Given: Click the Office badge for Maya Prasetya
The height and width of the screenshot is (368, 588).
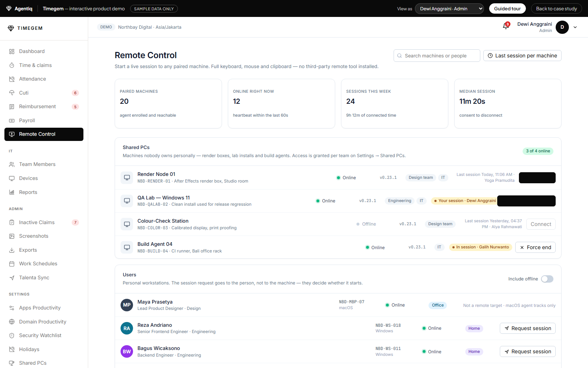Looking at the screenshot, I should click(x=438, y=305).
